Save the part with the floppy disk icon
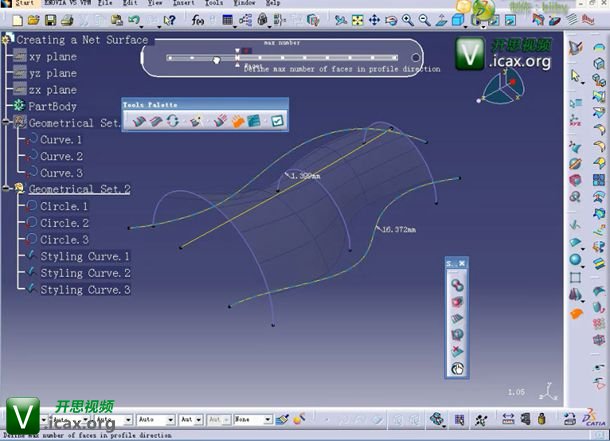Viewport: 610px width, 441px height. coord(50,20)
